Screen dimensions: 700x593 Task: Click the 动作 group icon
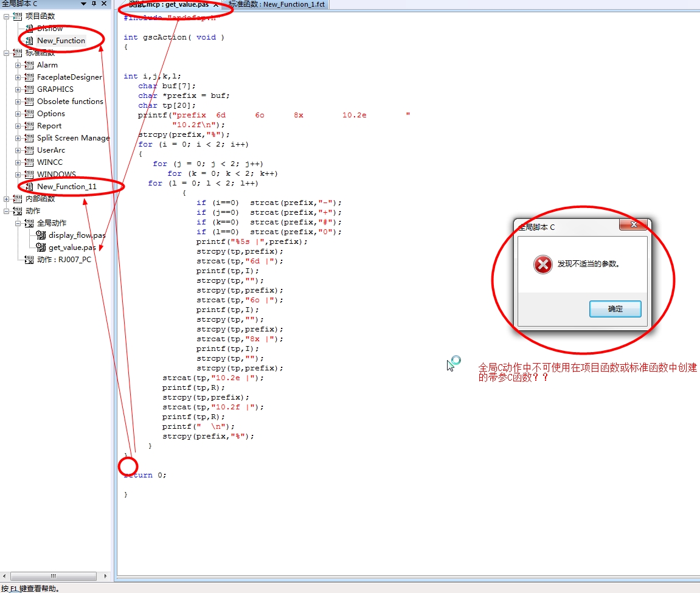[x=18, y=211]
